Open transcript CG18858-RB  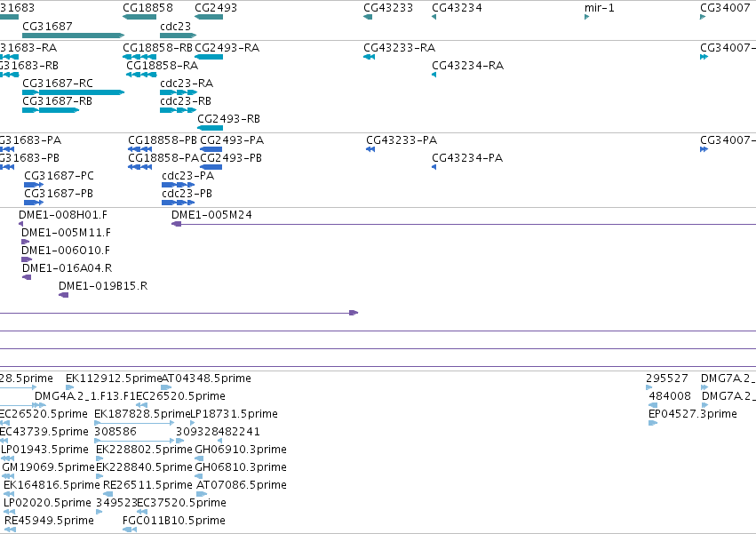157,48
